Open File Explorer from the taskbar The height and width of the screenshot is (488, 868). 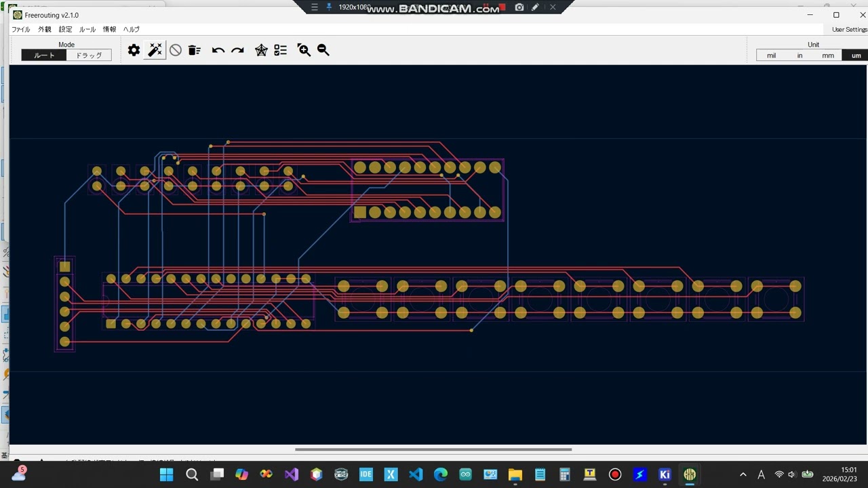tap(515, 474)
